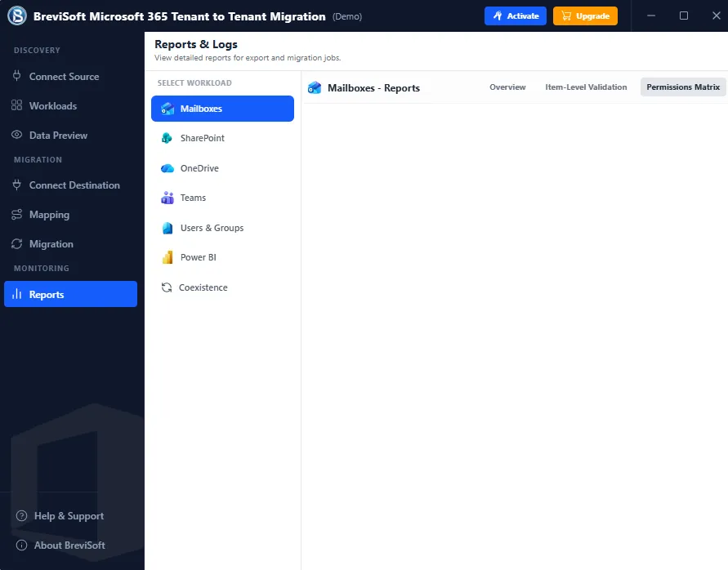
Task: Click the mailbox icon beside Mailboxes - Reports
Action: 315,87
